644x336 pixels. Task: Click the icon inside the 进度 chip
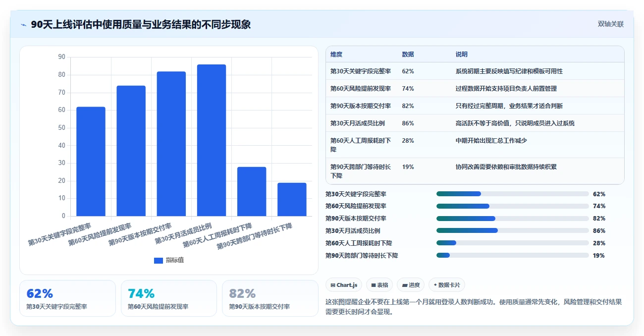point(405,285)
